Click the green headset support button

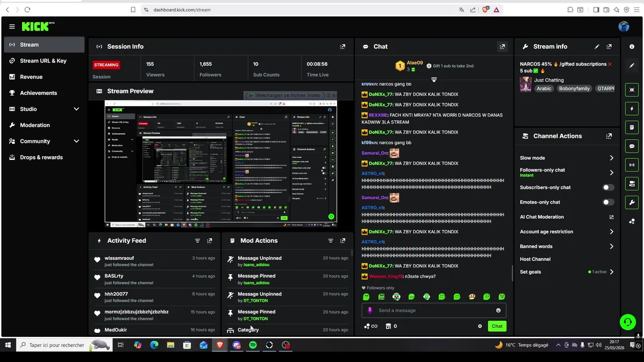pyautogui.click(x=627, y=322)
